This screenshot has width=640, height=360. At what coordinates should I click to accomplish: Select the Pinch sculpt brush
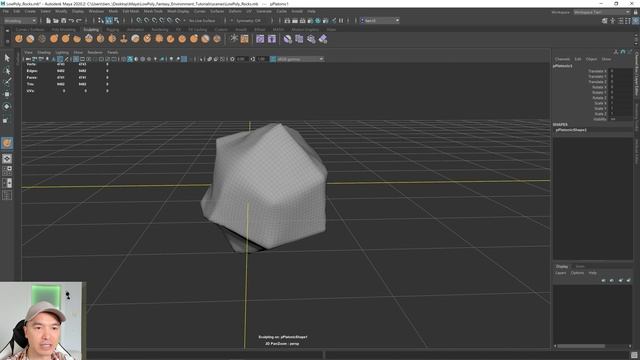(65, 39)
